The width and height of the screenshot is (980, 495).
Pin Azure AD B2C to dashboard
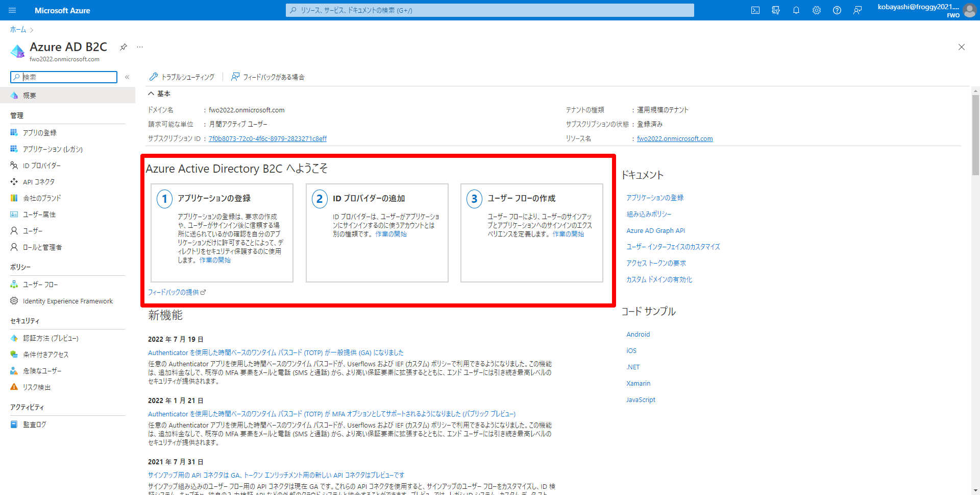(x=123, y=47)
